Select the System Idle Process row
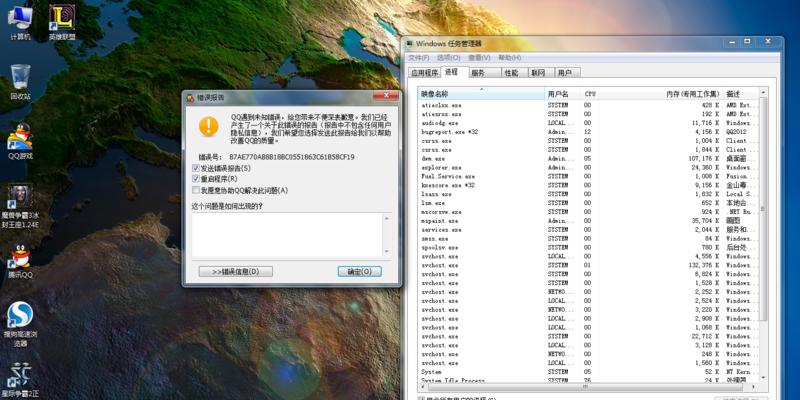The width and height of the screenshot is (800, 400). pyautogui.click(x=588, y=380)
